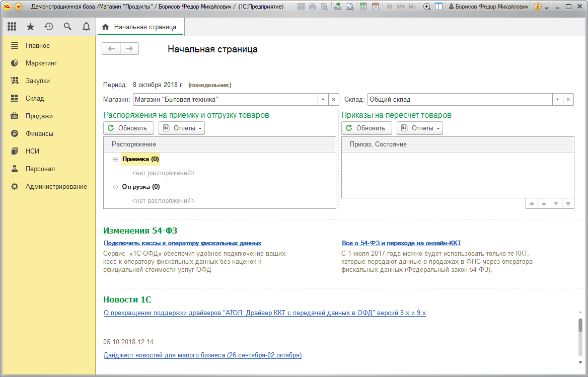This screenshot has height=377, width=588.
Task: Click the search magnifier icon
Action: tap(67, 26)
